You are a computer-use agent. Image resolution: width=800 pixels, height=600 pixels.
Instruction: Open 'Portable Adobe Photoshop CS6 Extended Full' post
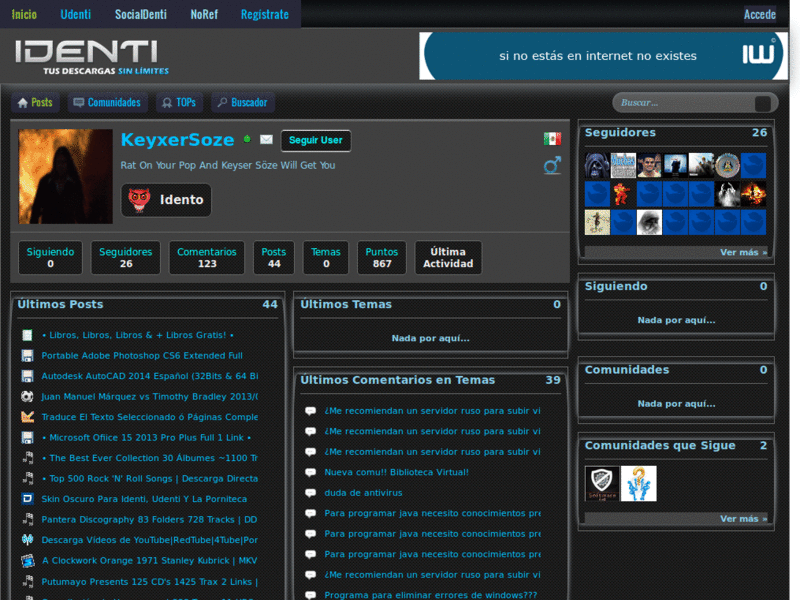click(x=142, y=356)
